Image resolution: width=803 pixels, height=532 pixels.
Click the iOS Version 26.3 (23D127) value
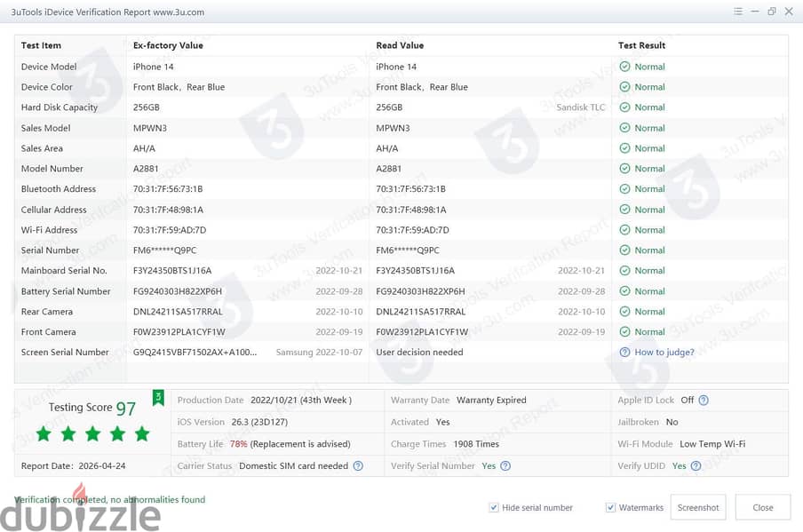tap(259, 422)
